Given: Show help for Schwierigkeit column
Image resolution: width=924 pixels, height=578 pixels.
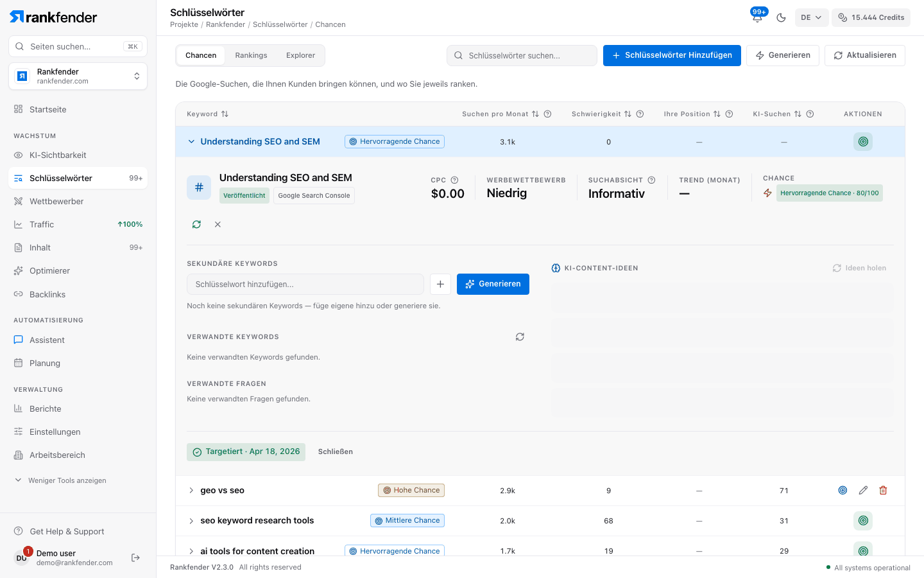Looking at the screenshot, I should point(640,114).
